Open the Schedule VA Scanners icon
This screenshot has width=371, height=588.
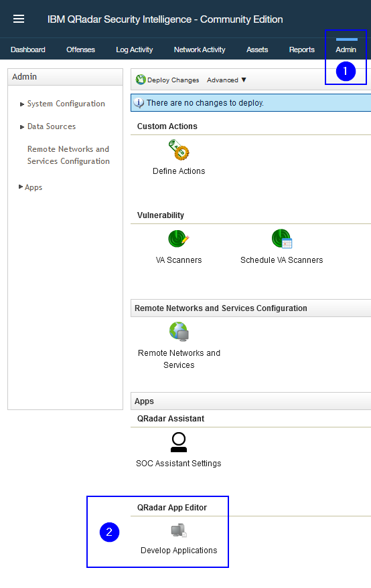tap(282, 239)
